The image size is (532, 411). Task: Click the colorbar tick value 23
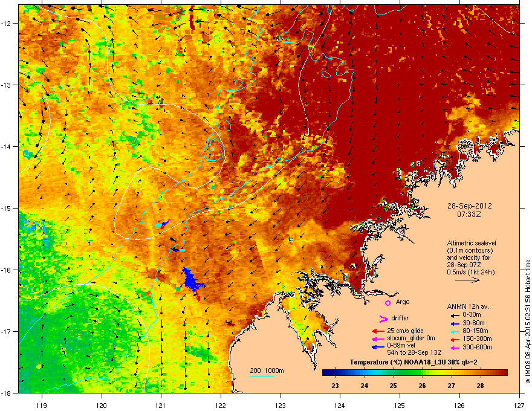point(335,386)
